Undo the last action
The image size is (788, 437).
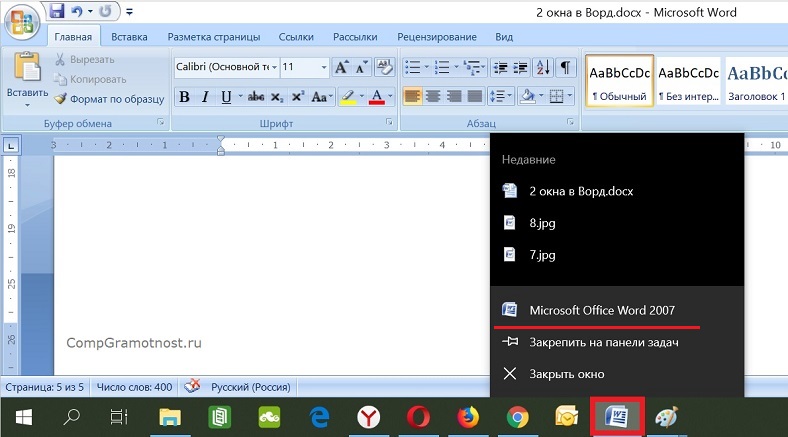click(77, 11)
